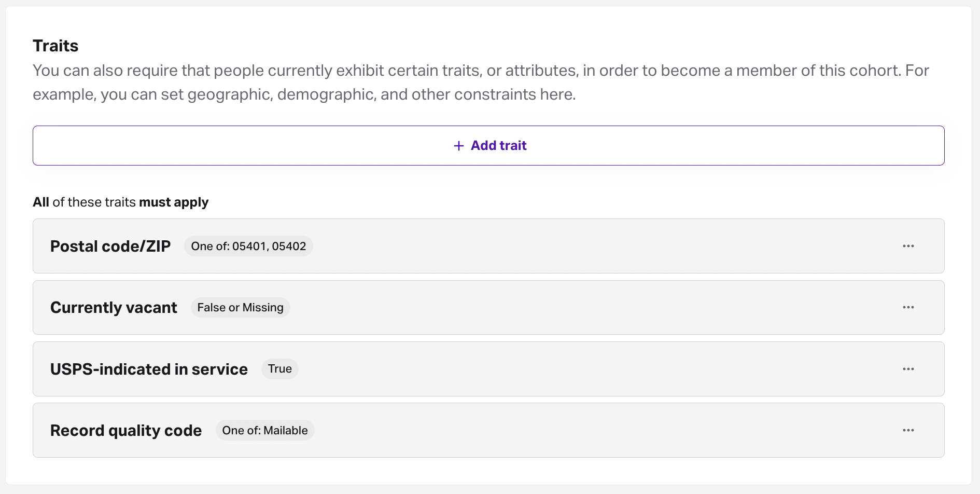The image size is (980, 494).
Task: Open options menu for Postal code/ZIP trait
Action: coord(908,246)
